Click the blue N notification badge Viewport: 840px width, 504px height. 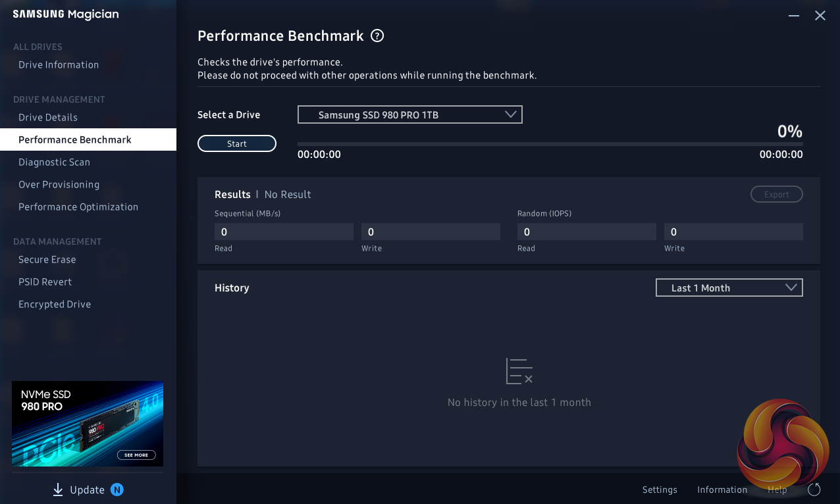(x=117, y=490)
